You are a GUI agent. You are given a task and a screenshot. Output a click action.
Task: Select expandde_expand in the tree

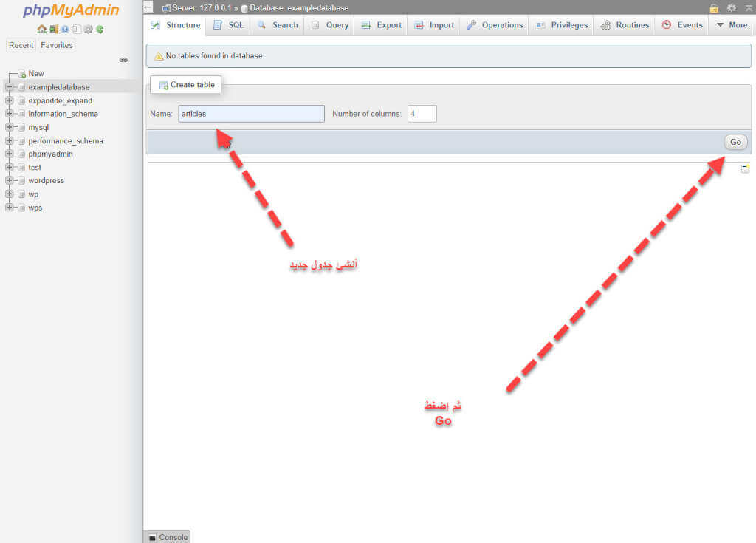coord(61,100)
